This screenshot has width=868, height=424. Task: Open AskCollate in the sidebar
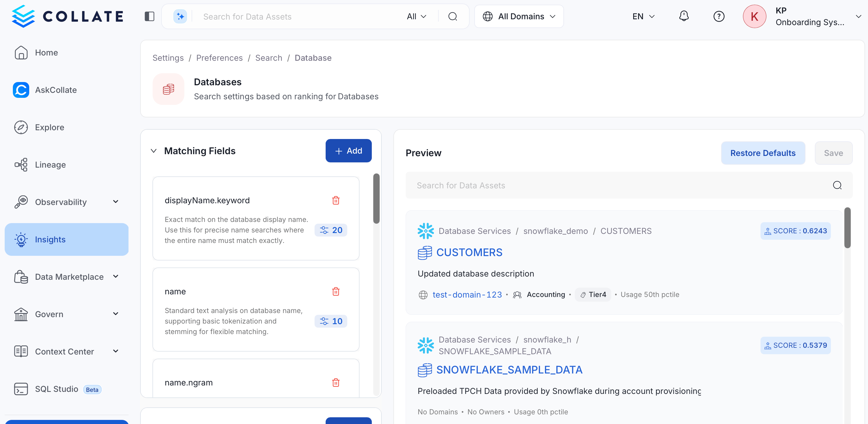coord(66,90)
